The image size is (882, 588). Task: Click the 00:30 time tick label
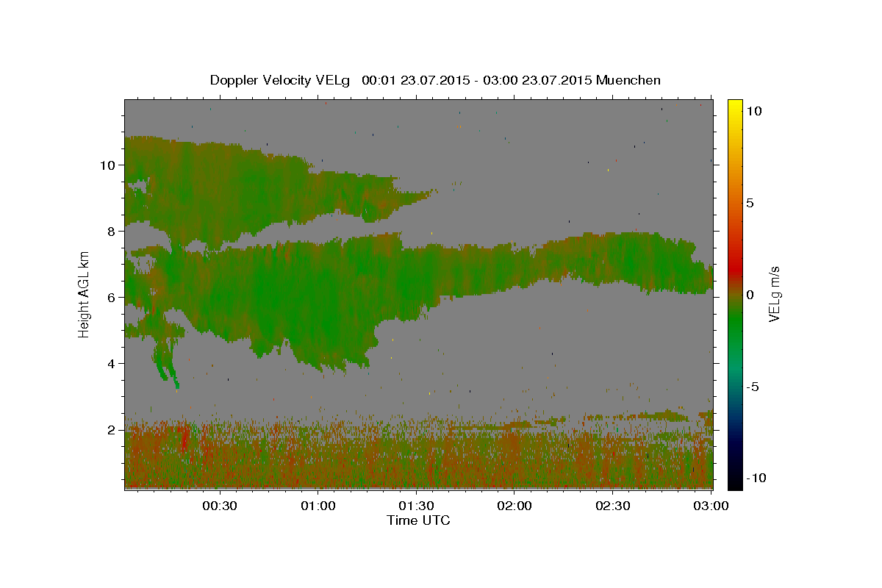click(x=220, y=506)
